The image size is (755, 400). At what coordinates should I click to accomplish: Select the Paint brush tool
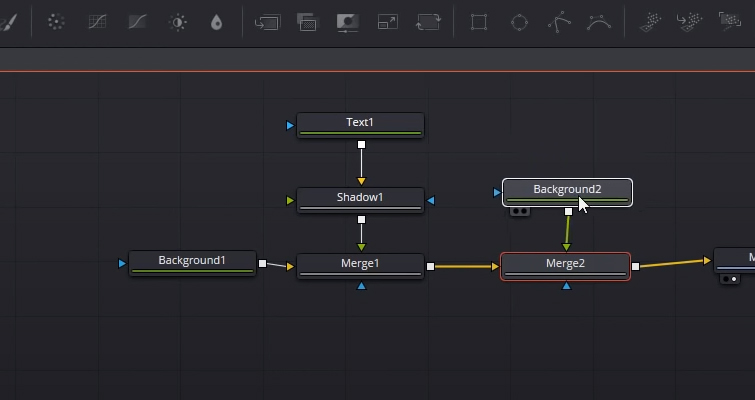point(9,22)
